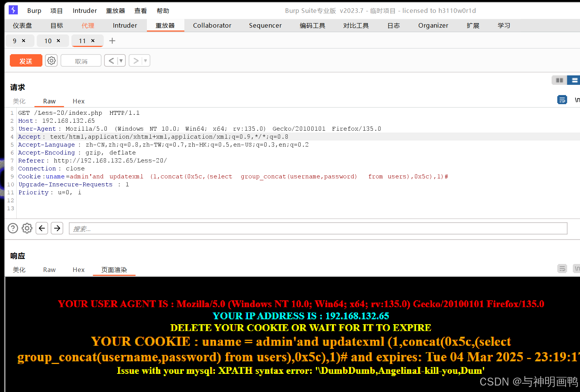Open the 项目 menu
Viewport: 580px width, 392px height.
(x=56, y=11)
